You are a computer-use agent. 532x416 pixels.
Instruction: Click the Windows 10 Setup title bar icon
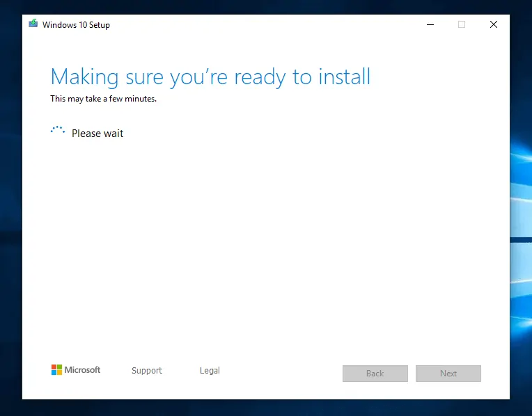click(33, 24)
